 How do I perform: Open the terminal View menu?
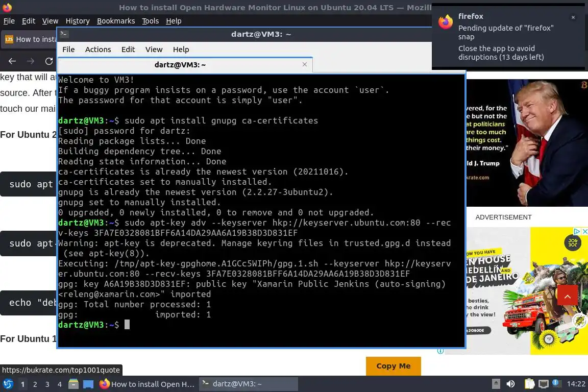[x=154, y=50]
